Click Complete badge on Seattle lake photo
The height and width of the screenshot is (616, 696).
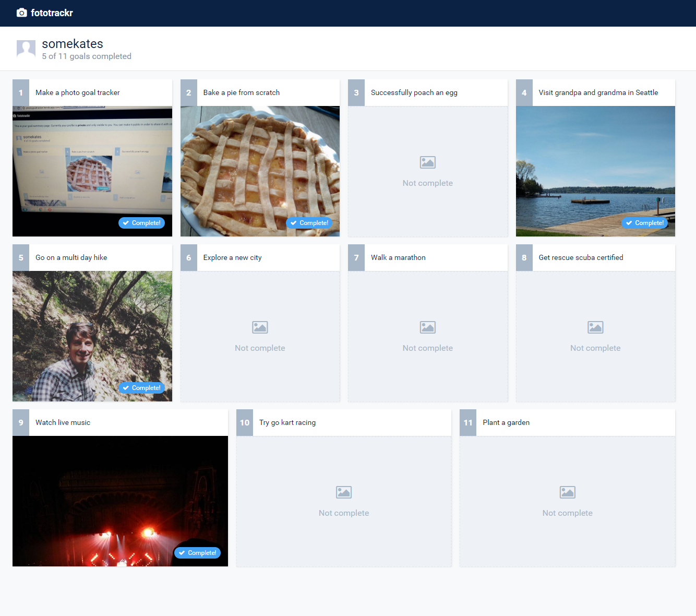[645, 223]
